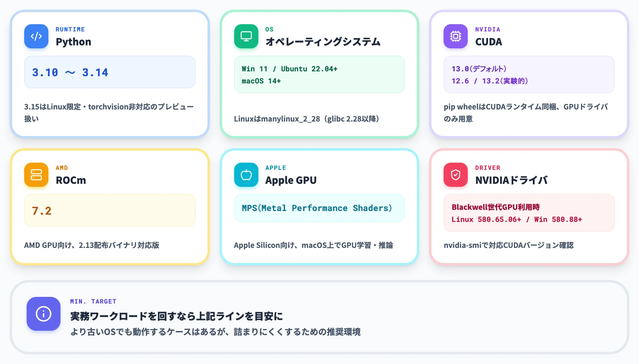The image size is (639, 364).
Task: Click the Linuxはmanylinux_2_28 note
Action: [x=306, y=119]
